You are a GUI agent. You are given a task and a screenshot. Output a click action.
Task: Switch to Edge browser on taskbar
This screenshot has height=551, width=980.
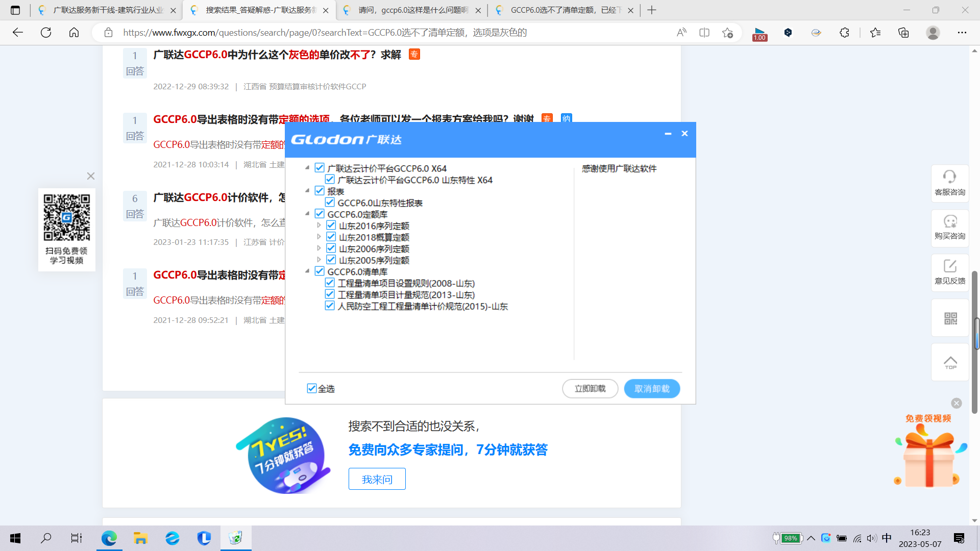[x=109, y=538]
